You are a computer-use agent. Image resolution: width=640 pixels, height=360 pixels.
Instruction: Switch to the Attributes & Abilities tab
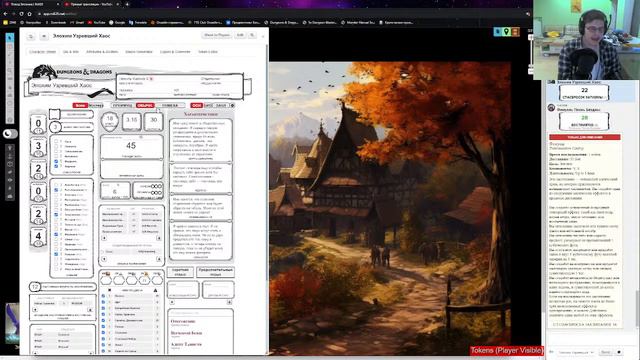tap(102, 52)
